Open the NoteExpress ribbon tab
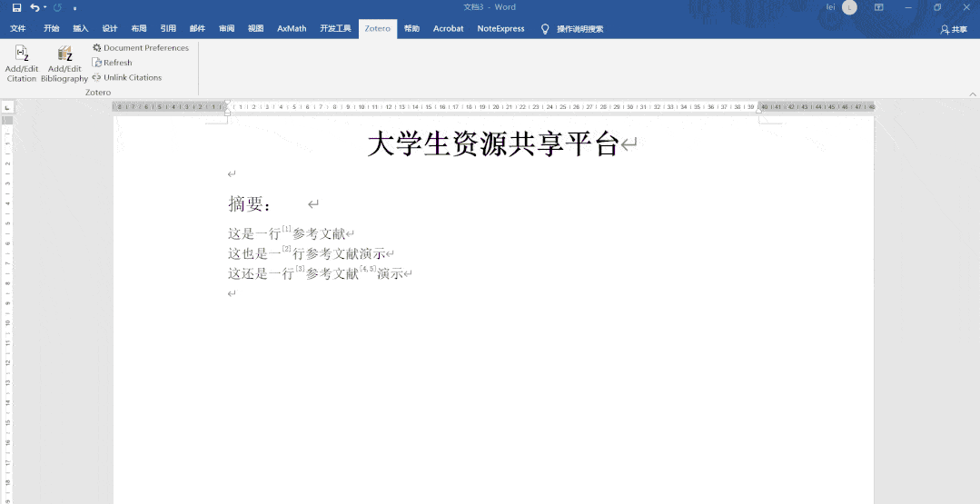 (x=500, y=29)
